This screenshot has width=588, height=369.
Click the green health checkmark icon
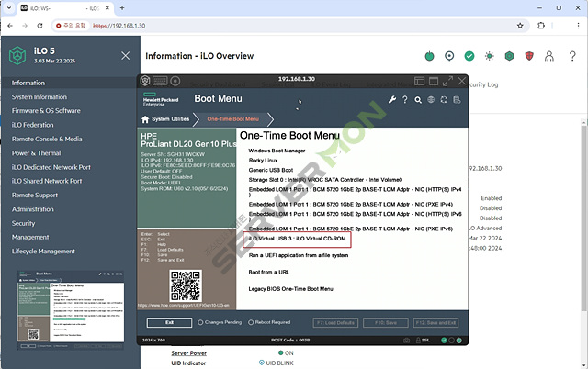(469, 56)
